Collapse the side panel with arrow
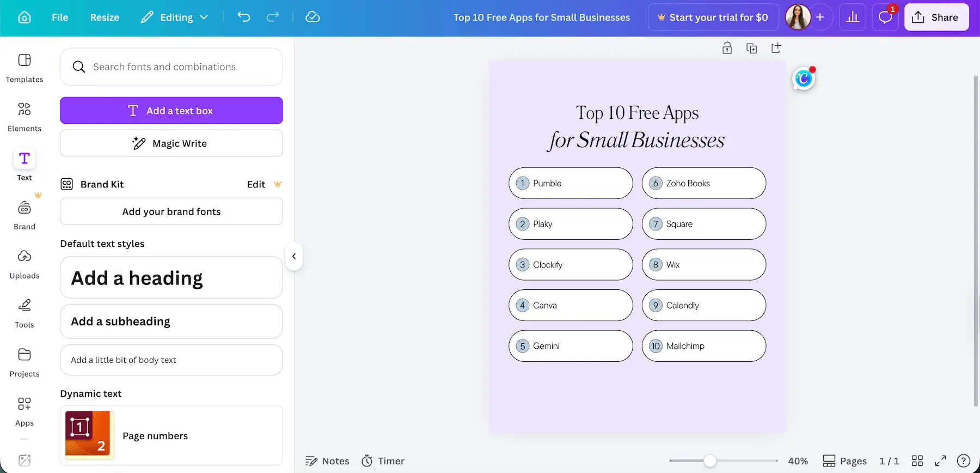Viewport: 980px width, 473px height. (x=294, y=256)
